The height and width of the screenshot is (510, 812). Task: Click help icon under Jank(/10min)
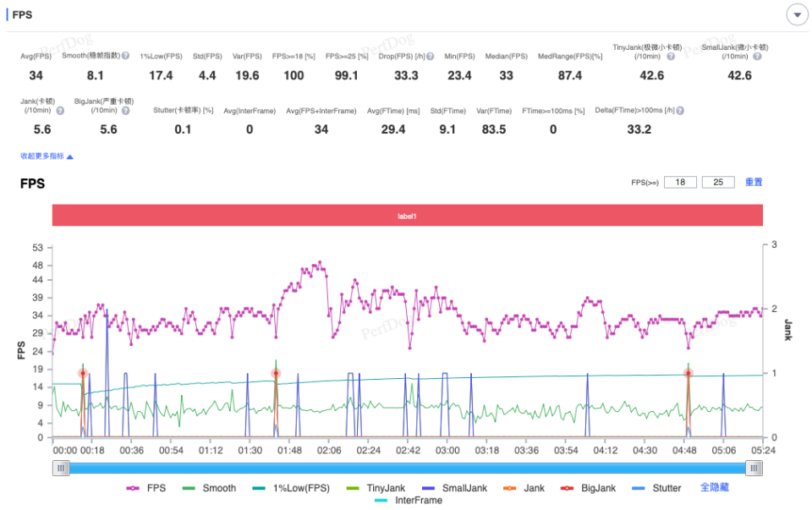click(60, 111)
